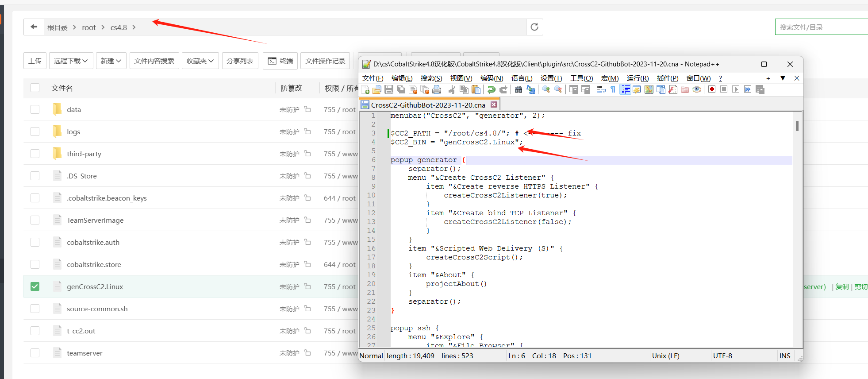Click the Replace icon in Notepad++ toolbar
868x379 pixels.
coord(530,89)
